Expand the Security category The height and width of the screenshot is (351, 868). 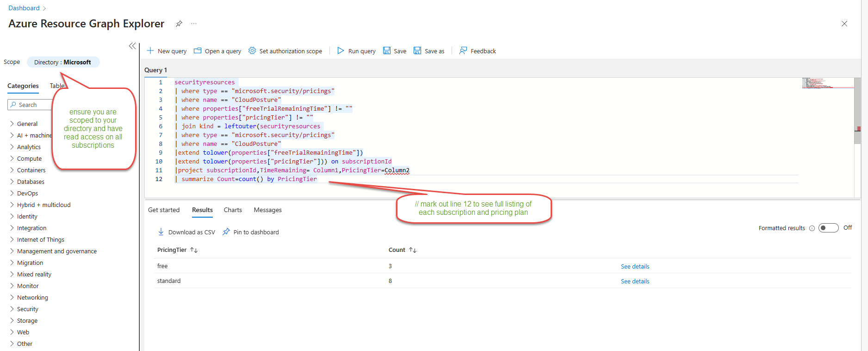(12, 309)
